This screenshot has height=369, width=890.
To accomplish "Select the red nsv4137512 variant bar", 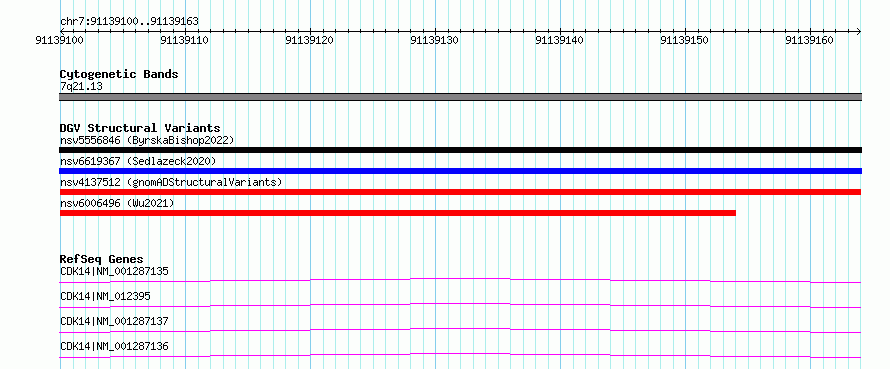I will tap(460, 192).
